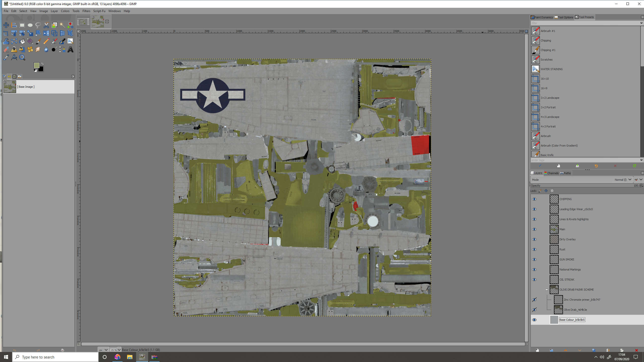Select the WATER STAINING tool preset
The height and width of the screenshot is (362, 644).
click(x=551, y=69)
